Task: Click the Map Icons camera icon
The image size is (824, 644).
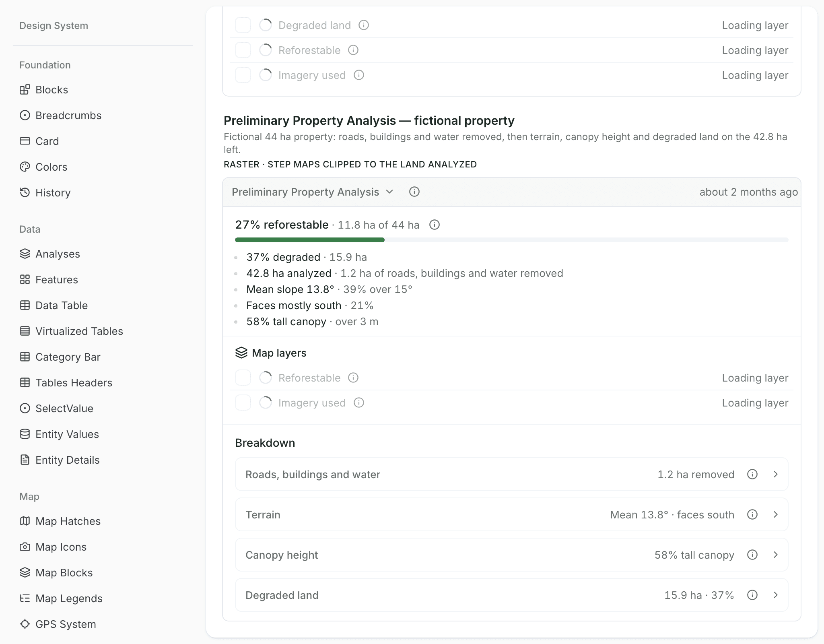Action: [25, 547]
